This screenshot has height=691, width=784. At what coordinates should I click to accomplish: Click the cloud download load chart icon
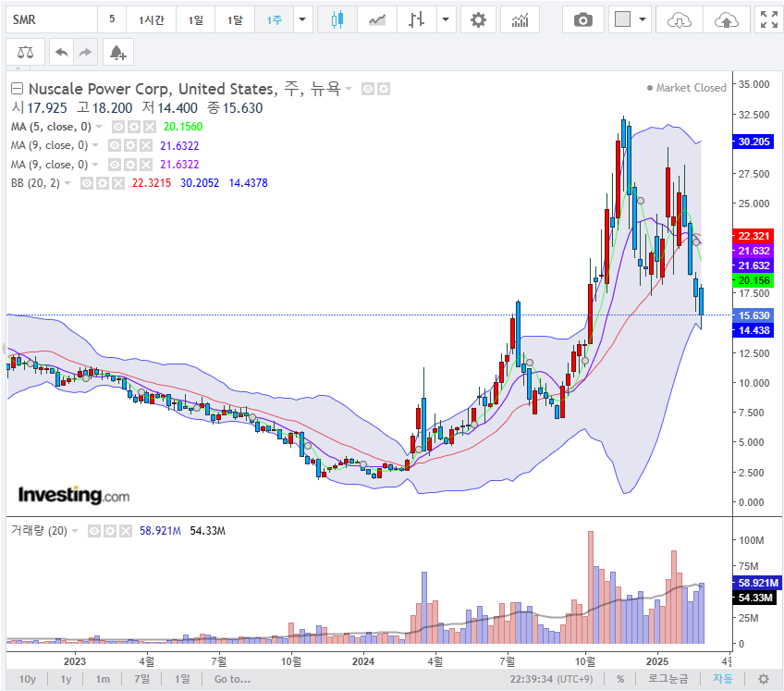(679, 20)
